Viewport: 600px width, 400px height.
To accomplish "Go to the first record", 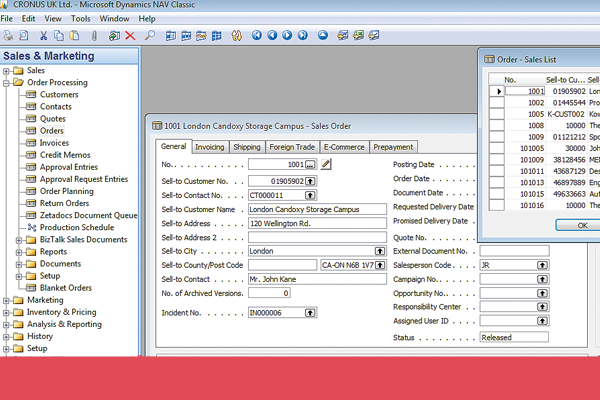I will 257,35.
